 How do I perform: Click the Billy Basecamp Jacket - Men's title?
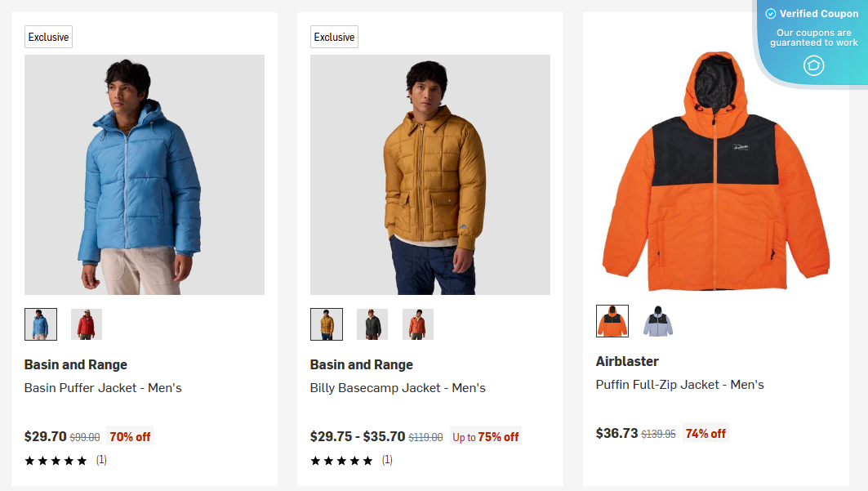[x=398, y=388]
